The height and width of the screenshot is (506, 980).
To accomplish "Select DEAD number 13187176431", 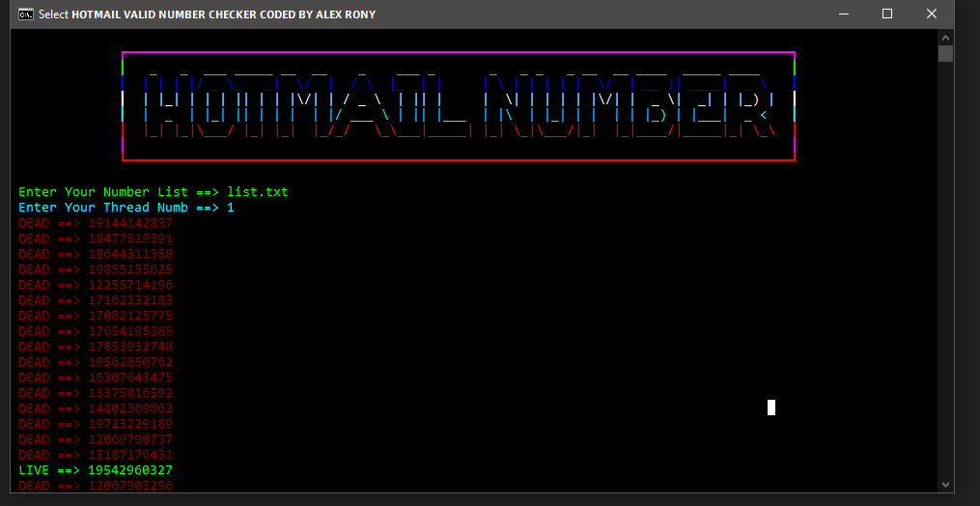I will [130, 454].
